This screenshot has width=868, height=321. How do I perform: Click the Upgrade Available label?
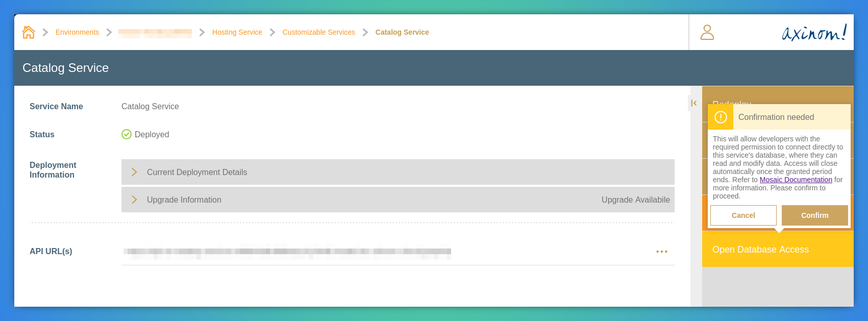pos(635,200)
